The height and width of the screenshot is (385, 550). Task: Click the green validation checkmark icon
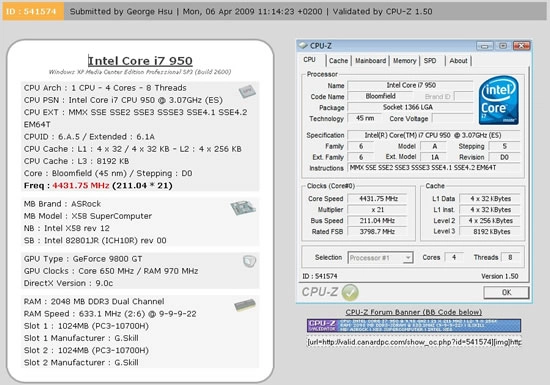(350, 292)
